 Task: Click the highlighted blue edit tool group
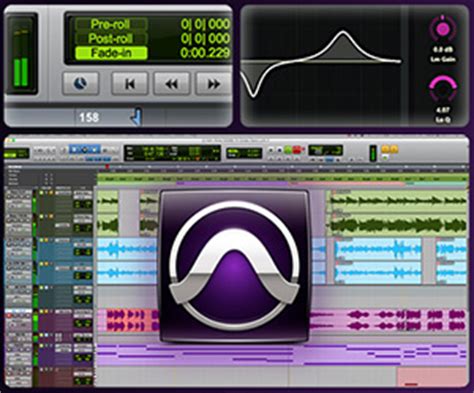tap(85, 149)
